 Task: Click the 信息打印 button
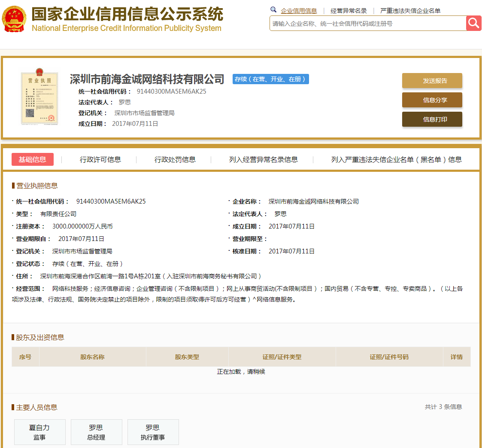click(432, 119)
